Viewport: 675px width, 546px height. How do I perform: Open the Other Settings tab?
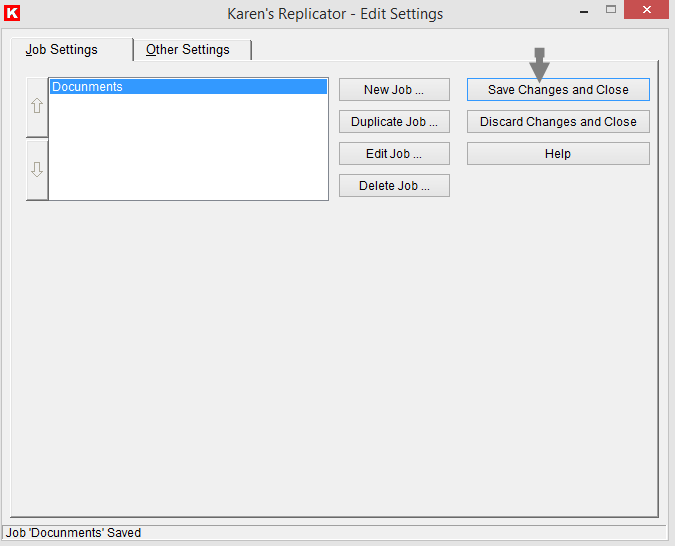point(188,50)
